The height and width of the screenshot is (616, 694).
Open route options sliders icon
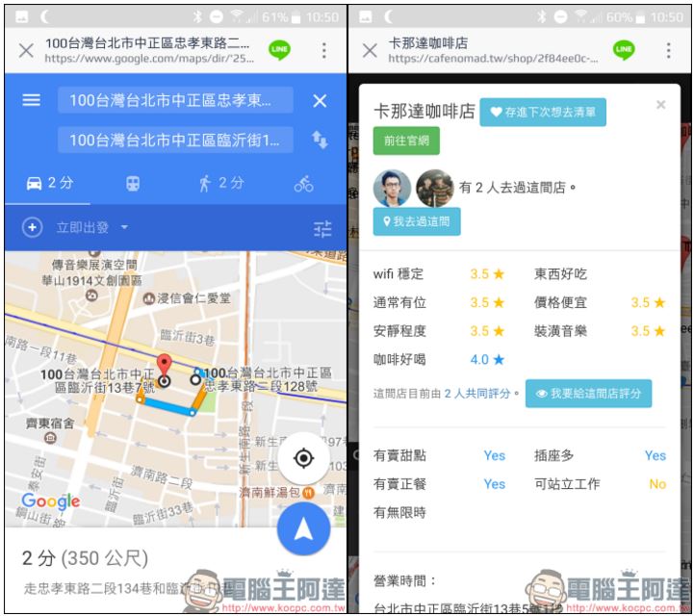coord(322,228)
